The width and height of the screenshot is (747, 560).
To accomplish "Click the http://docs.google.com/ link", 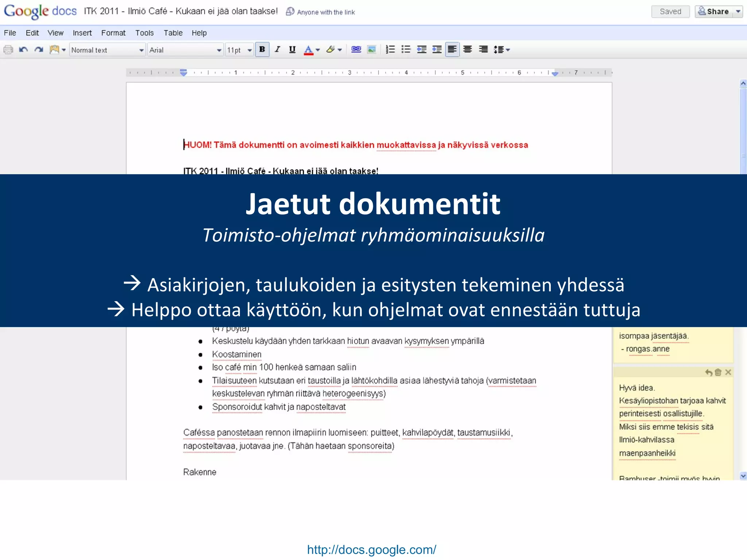I will [371, 549].
